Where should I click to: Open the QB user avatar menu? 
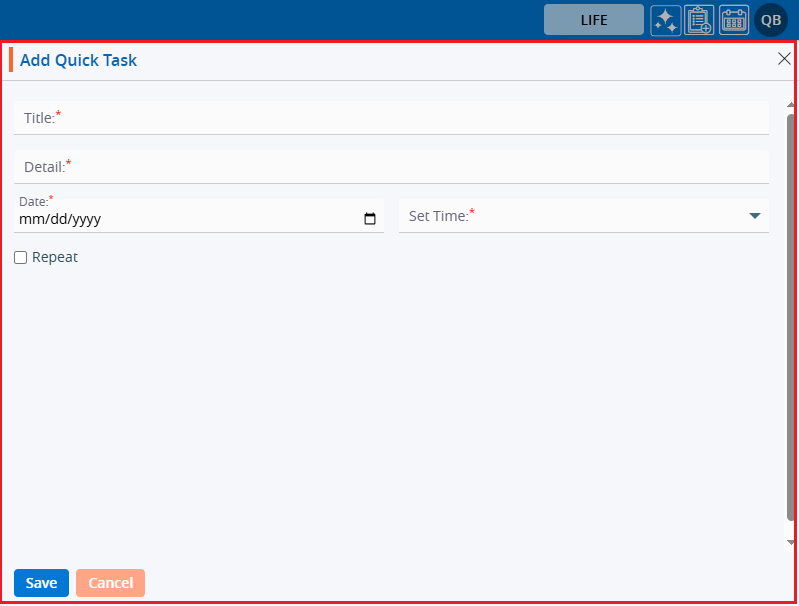click(x=771, y=20)
